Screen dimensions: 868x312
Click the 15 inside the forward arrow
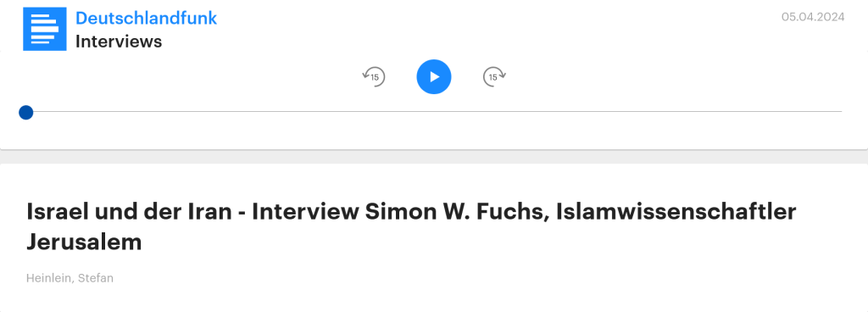(x=492, y=77)
